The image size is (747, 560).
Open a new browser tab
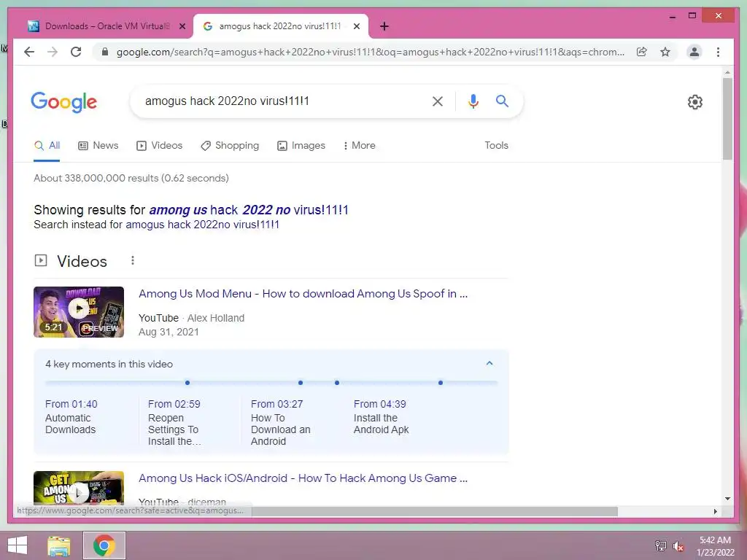pos(384,26)
